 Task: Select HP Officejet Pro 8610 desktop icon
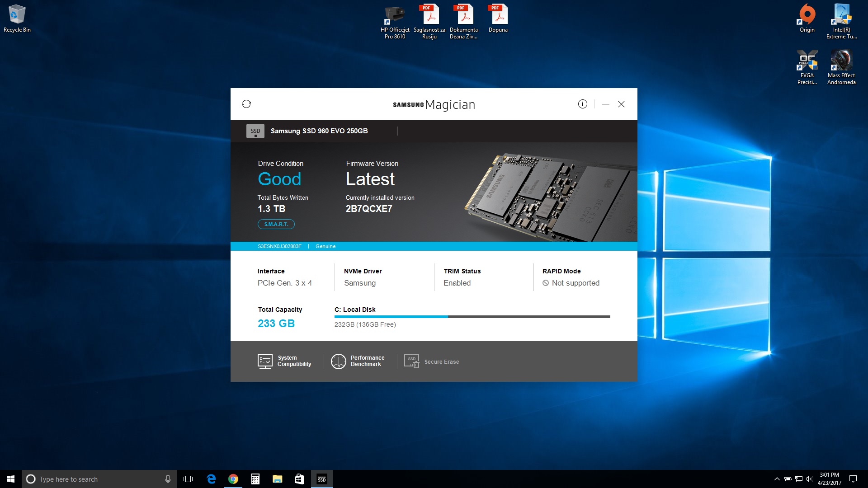coord(395,22)
